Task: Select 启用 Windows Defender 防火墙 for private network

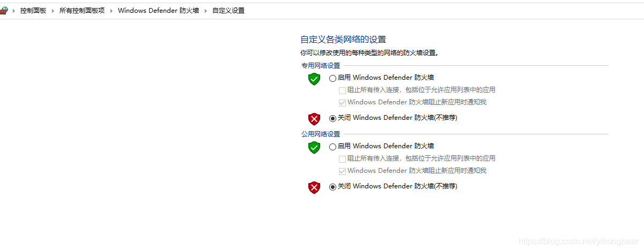Action: click(333, 78)
